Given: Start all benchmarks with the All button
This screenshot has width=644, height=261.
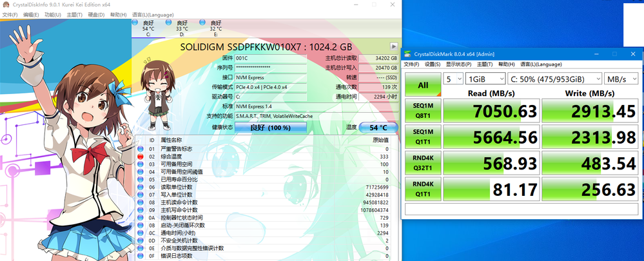Looking at the screenshot, I should tap(422, 84).
